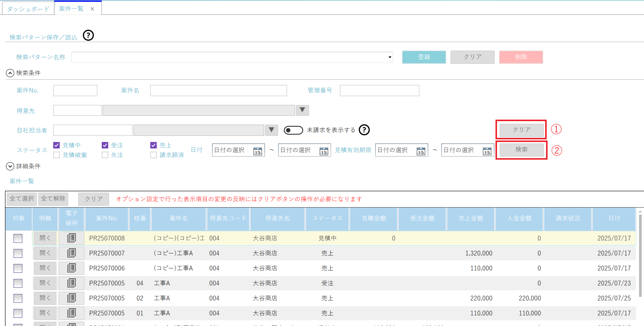
Task: Click the pink 削除 button
Action: tap(521, 57)
